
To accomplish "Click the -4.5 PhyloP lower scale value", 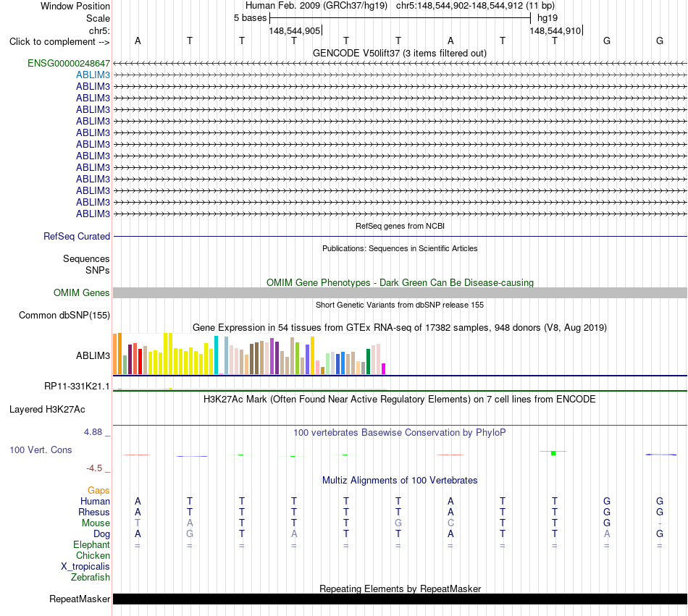I will coord(94,468).
